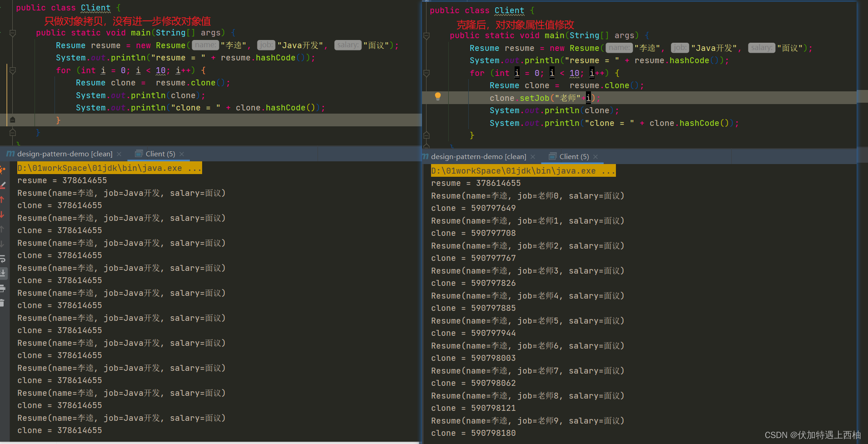Click the Resume line with job=老师1
This screenshot has width=868, height=444.
[528, 221]
